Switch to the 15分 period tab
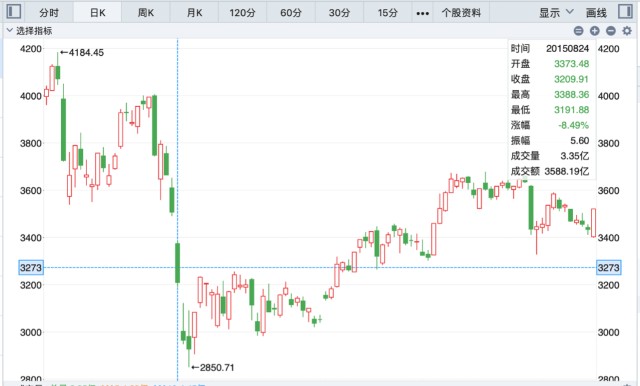Viewport: 640px width, 386px height. (388, 13)
